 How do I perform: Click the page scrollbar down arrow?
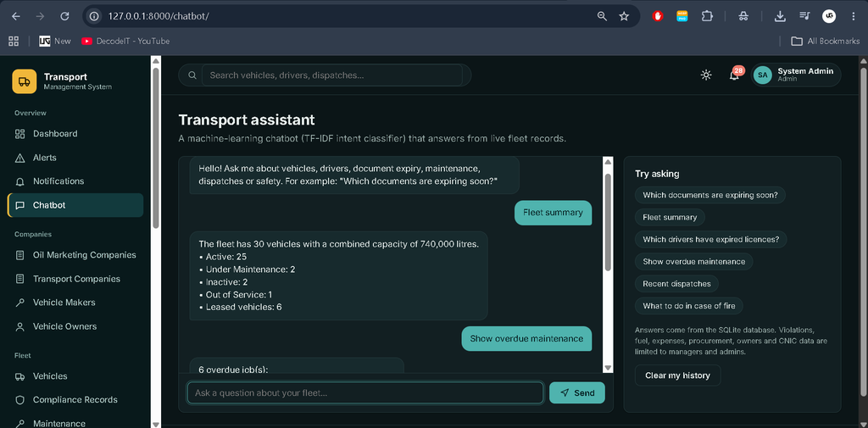[863, 424]
